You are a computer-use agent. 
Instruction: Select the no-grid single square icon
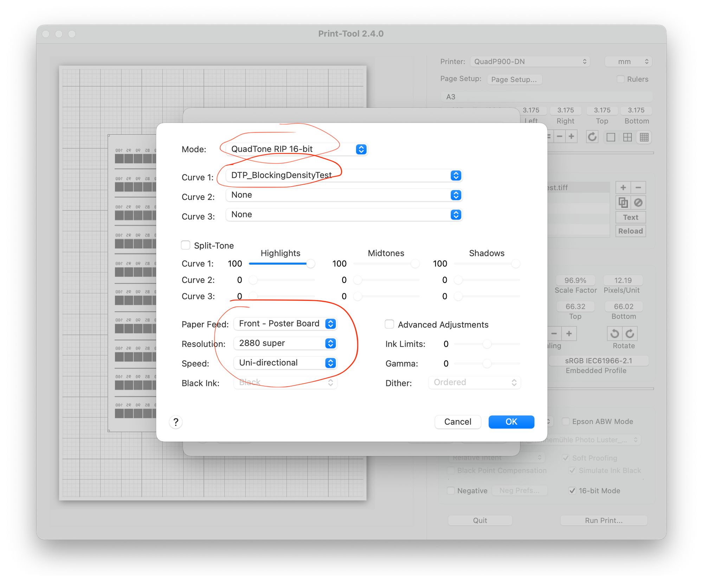click(611, 137)
